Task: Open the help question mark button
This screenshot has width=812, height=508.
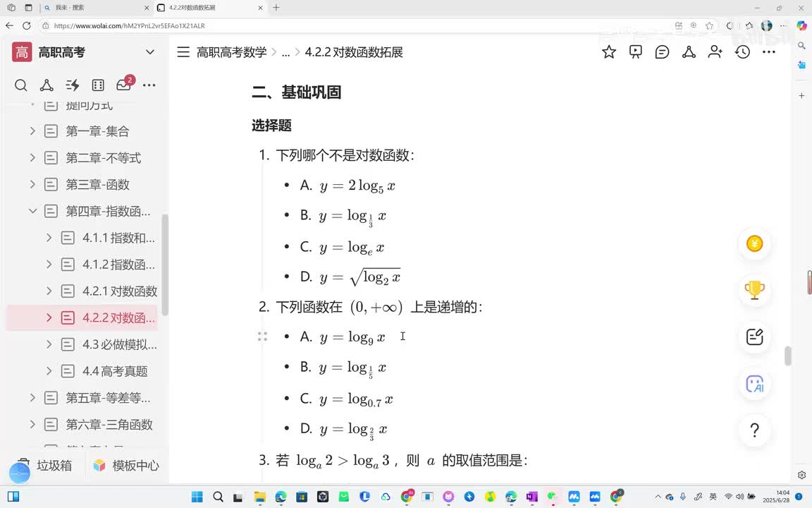Action: click(x=754, y=430)
